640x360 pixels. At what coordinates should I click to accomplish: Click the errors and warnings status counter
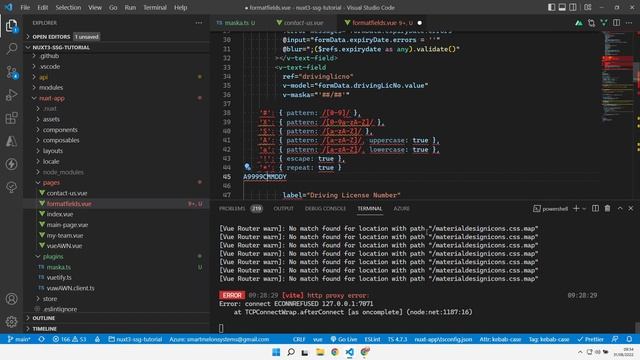[69, 339]
